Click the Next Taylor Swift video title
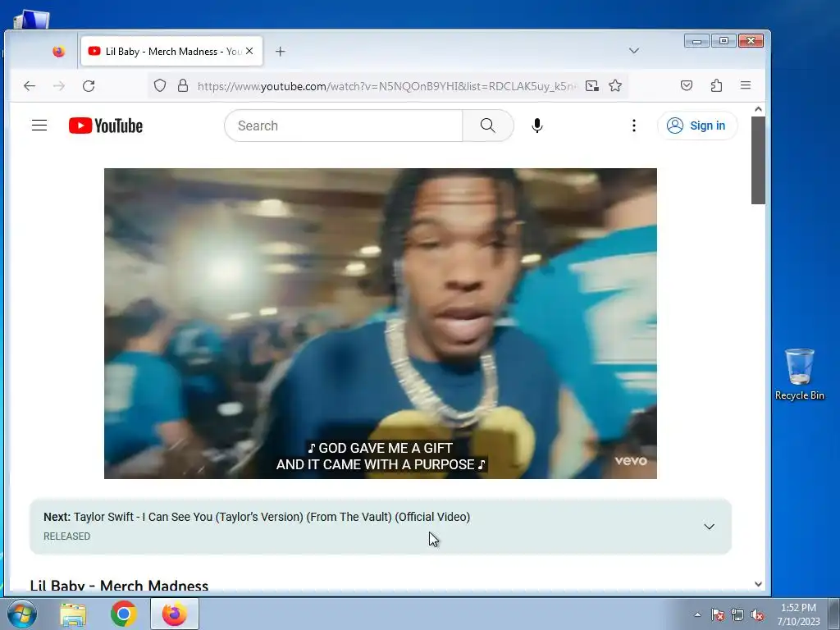840x630 pixels. point(272,517)
